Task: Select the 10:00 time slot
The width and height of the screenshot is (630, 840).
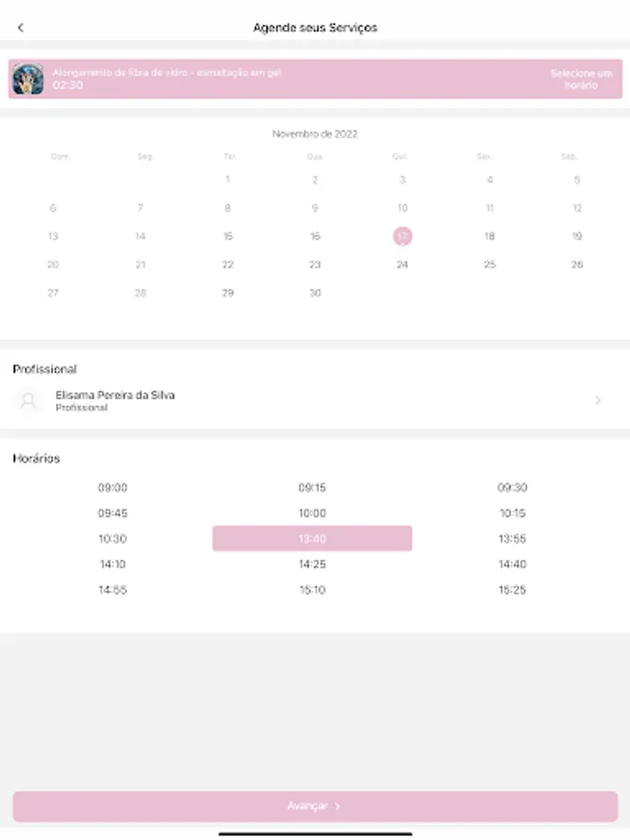Action: pos(312,513)
